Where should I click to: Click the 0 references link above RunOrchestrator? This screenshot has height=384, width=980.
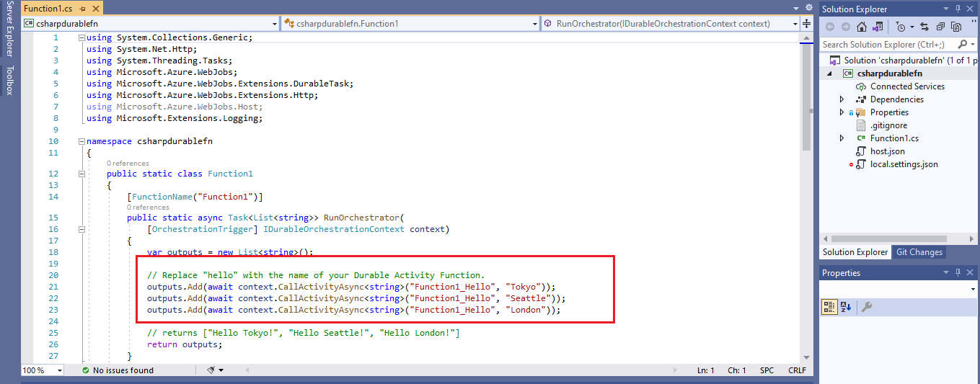[x=148, y=207]
